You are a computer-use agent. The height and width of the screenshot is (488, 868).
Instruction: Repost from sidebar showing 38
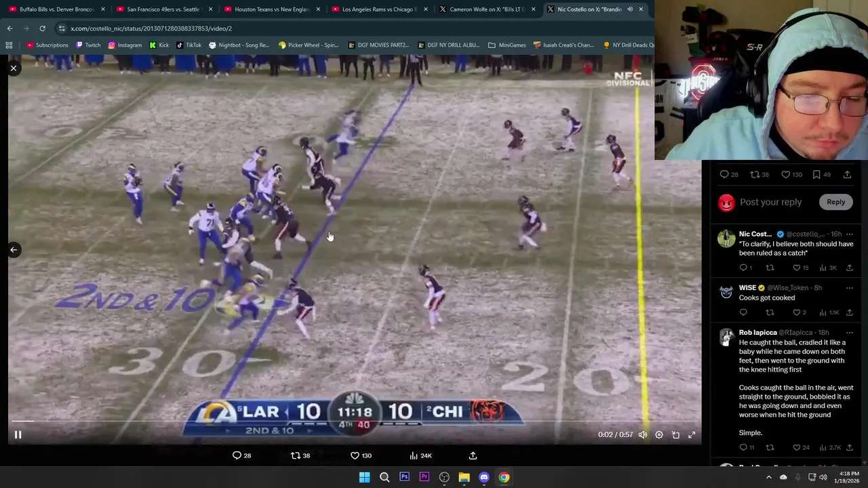pyautogui.click(x=759, y=175)
